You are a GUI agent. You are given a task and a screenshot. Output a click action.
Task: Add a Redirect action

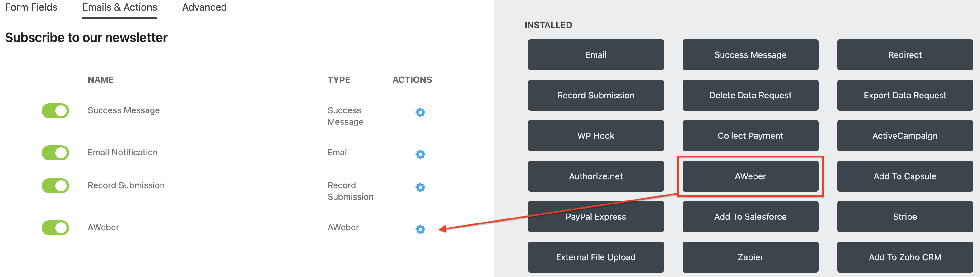pyautogui.click(x=904, y=55)
